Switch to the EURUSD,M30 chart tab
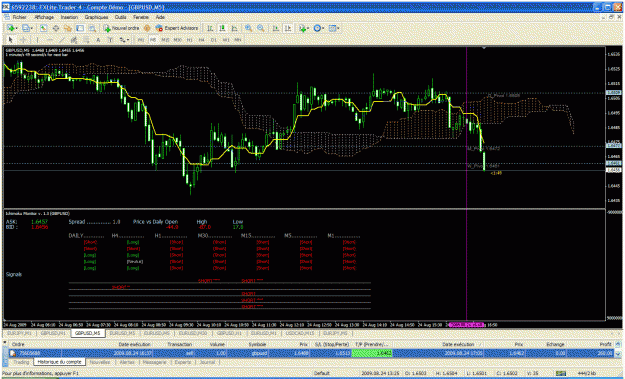Viewport: 625px width, 379px height. pyautogui.click(x=193, y=333)
